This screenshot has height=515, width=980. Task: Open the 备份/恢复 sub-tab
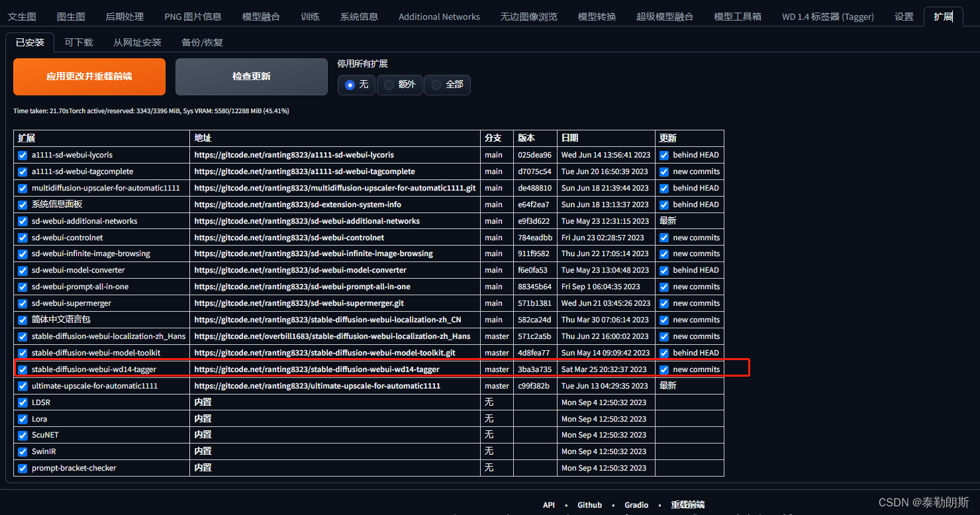[x=202, y=42]
